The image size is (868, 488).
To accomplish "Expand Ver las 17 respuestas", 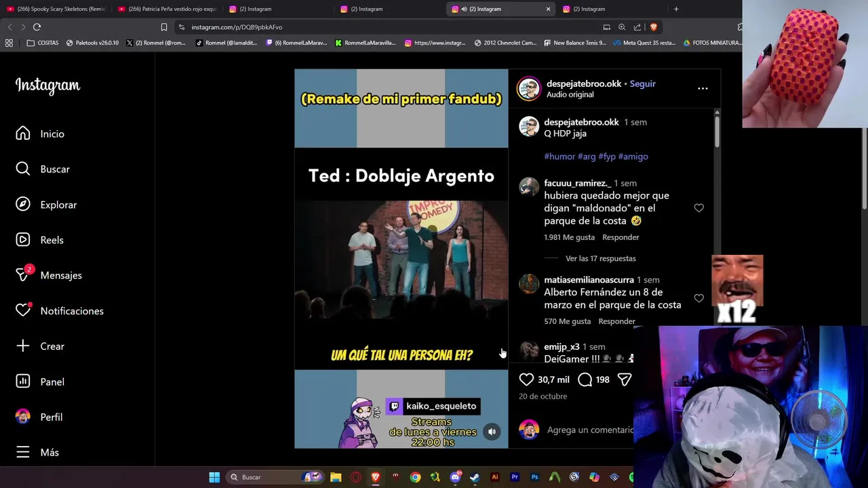I will pos(600,258).
